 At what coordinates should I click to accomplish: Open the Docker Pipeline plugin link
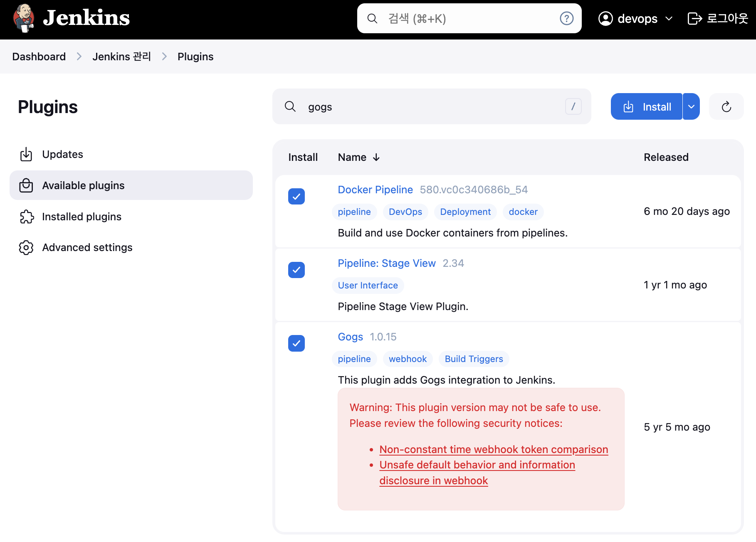pyautogui.click(x=375, y=190)
